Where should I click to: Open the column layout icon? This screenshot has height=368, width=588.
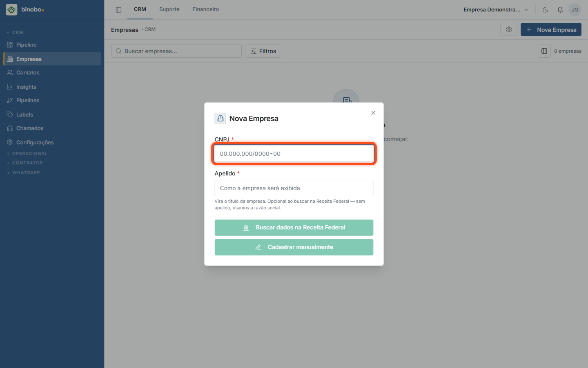pos(544,51)
